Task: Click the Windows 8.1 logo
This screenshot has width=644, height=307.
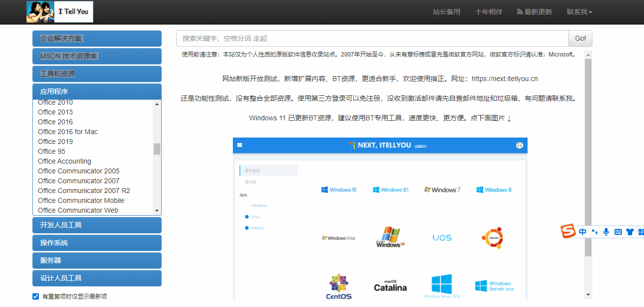Action: click(x=391, y=190)
